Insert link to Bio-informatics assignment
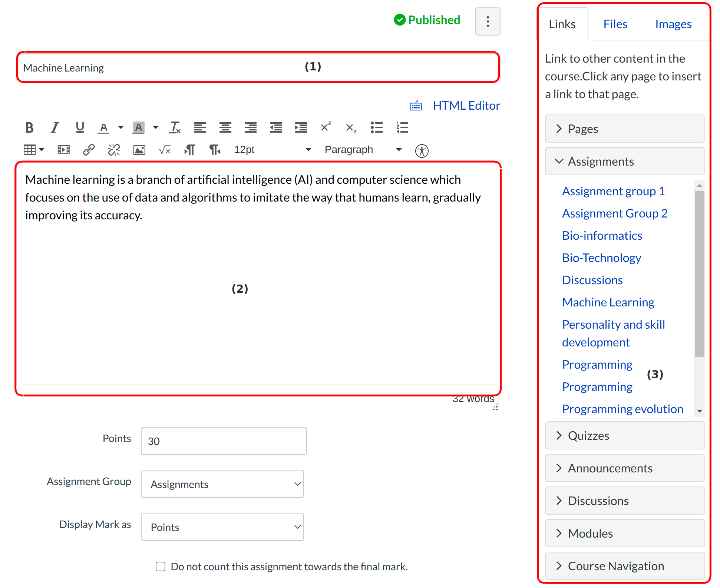The width and height of the screenshot is (720, 588). tap(602, 236)
